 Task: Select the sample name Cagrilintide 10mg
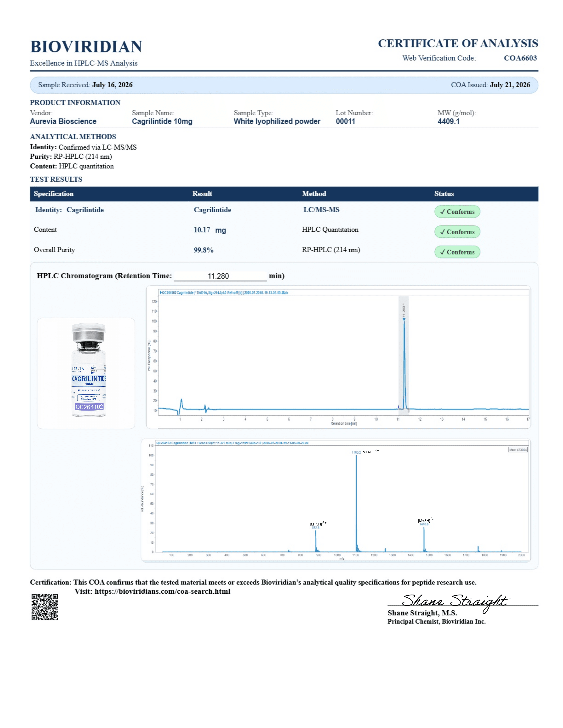162,121
